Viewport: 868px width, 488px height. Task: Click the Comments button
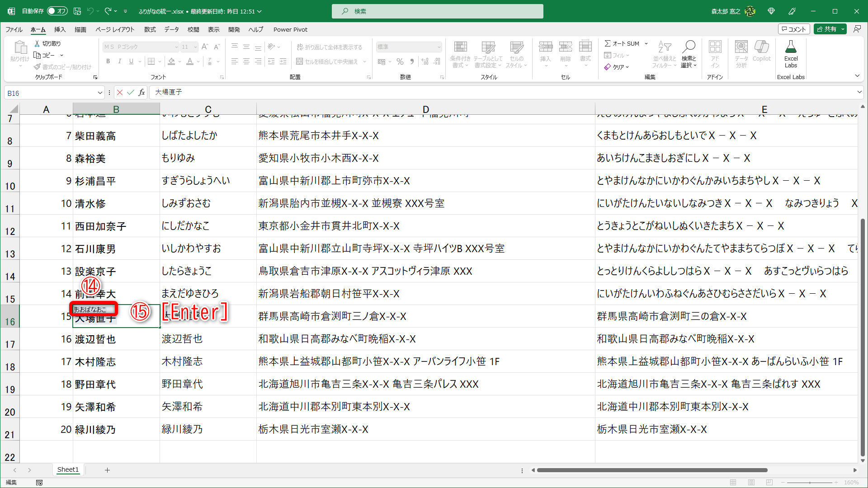point(793,29)
